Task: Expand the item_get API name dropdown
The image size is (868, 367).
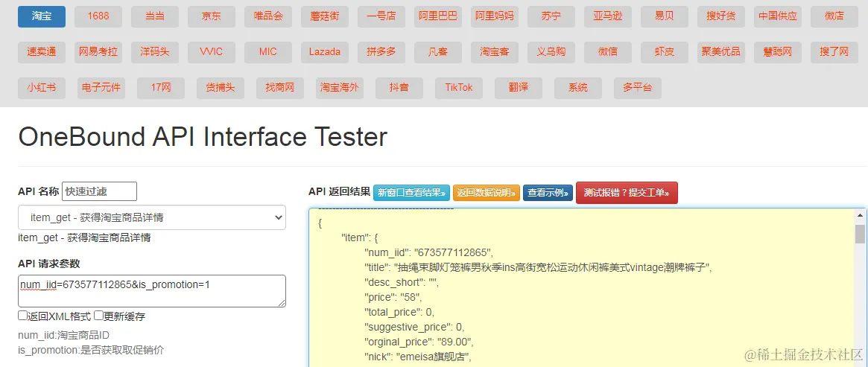Action: [x=152, y=218]
